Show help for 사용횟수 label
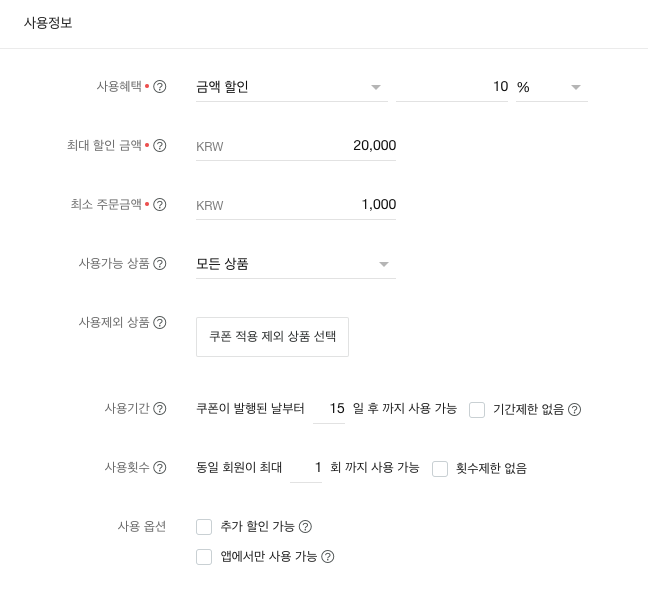The width and height of the screenshot is (648, 595). [160, 468]
